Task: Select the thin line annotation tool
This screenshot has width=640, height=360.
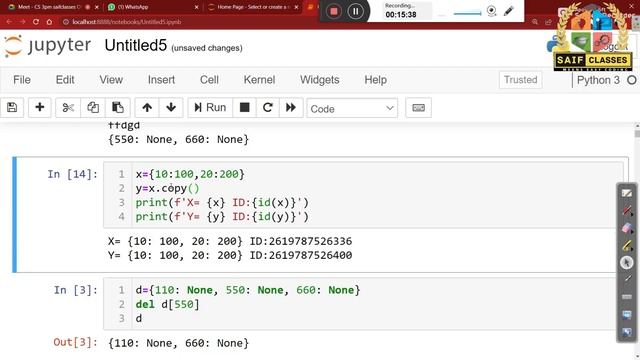Action: click(x=627, y=280)
